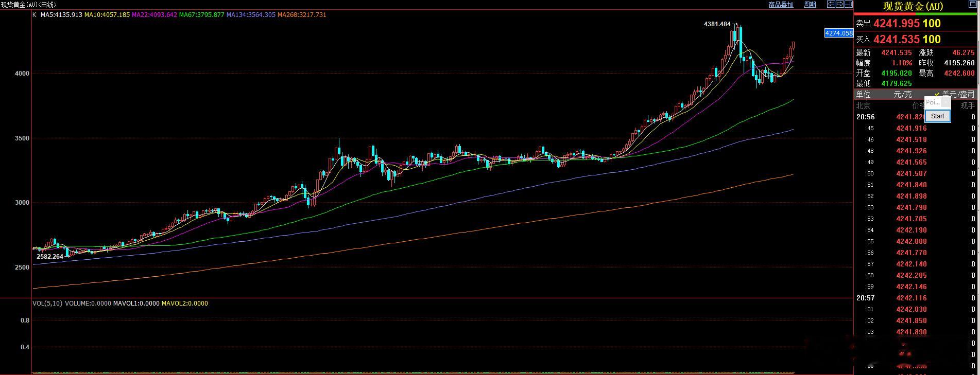Click the 现手 column header
Image resolution: width=980 pixels, height=375 pixels.
click(968, 105)
